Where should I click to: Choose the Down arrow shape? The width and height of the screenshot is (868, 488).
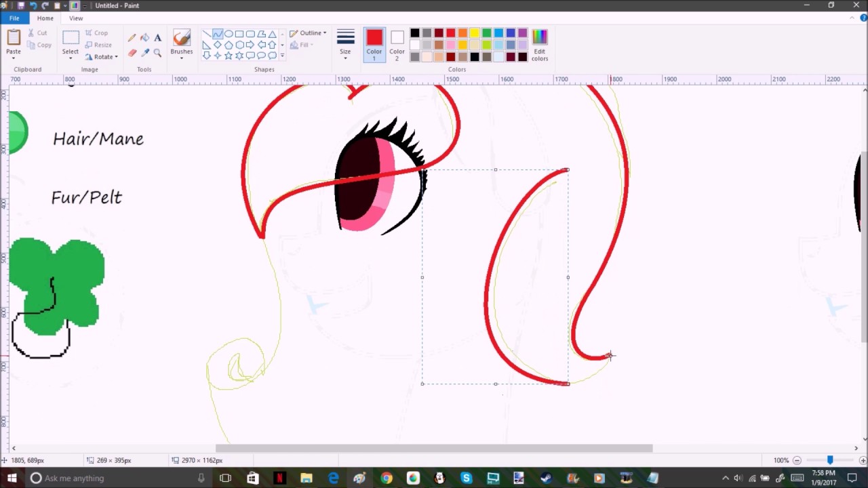coord(207,56)
